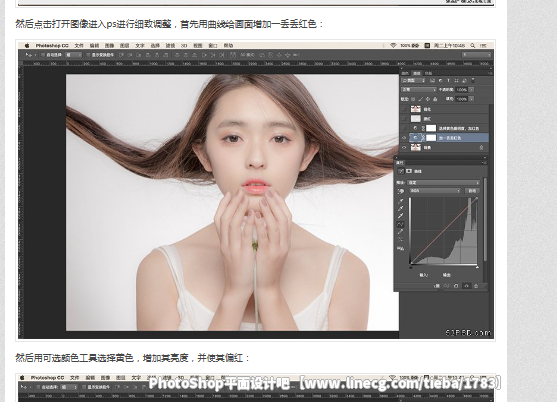Viewport: 557px width, 402px height.
Task: Open the 窗口 menu
Action: click(x=212, y=45)
